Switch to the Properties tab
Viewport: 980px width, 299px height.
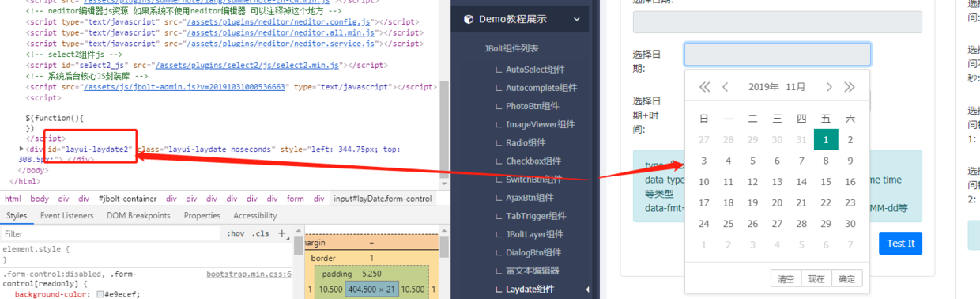[x=202, y=215]
